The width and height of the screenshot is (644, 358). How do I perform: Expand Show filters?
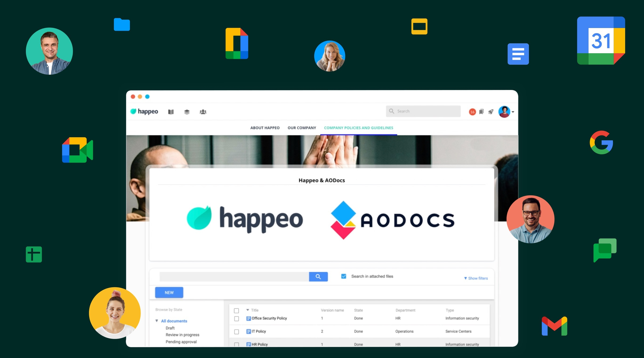(476, 278)
